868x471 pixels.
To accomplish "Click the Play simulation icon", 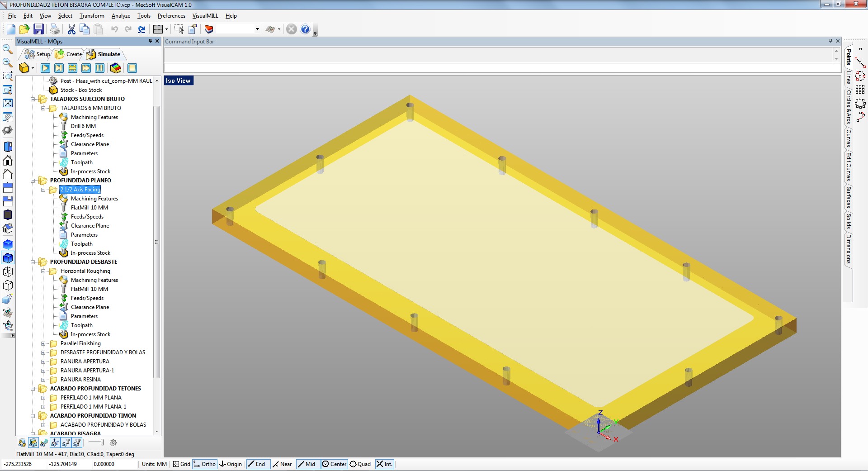I will 45,68.
